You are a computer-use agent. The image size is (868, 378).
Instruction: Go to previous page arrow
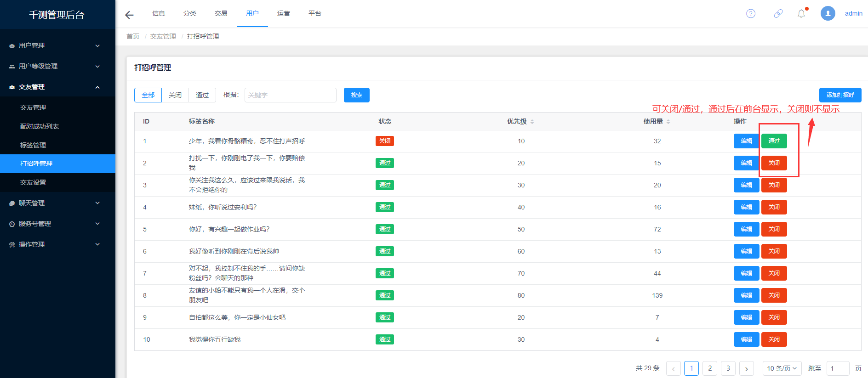click(x=673, y=368)
